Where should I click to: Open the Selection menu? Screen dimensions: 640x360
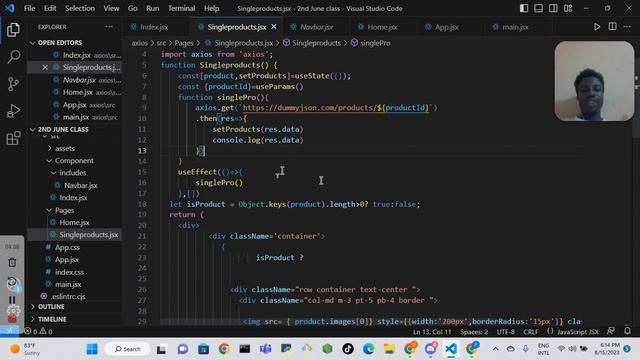[x=80, y=8]
